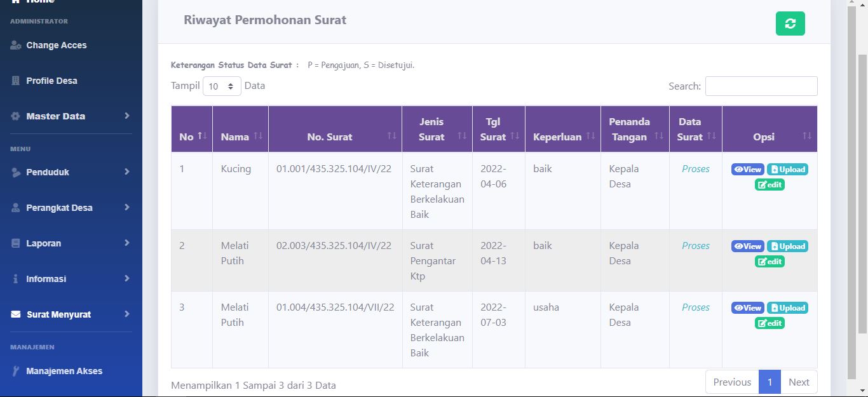Click the Manajemen Akses wrench icon
Viewport: 868px width, 397px height.
[x=16, y=371]
